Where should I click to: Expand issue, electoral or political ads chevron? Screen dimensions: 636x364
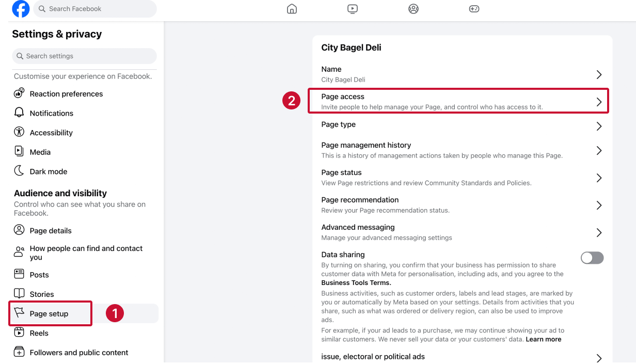click(599, 358)
